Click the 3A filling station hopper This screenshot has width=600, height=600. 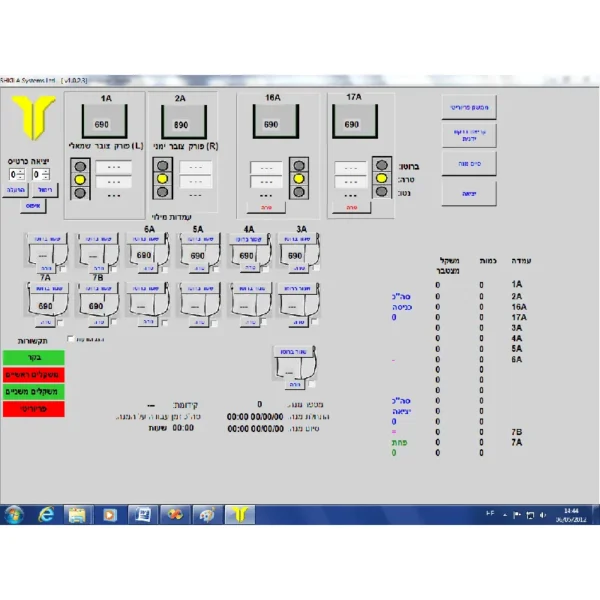click(x=293, y=255)
